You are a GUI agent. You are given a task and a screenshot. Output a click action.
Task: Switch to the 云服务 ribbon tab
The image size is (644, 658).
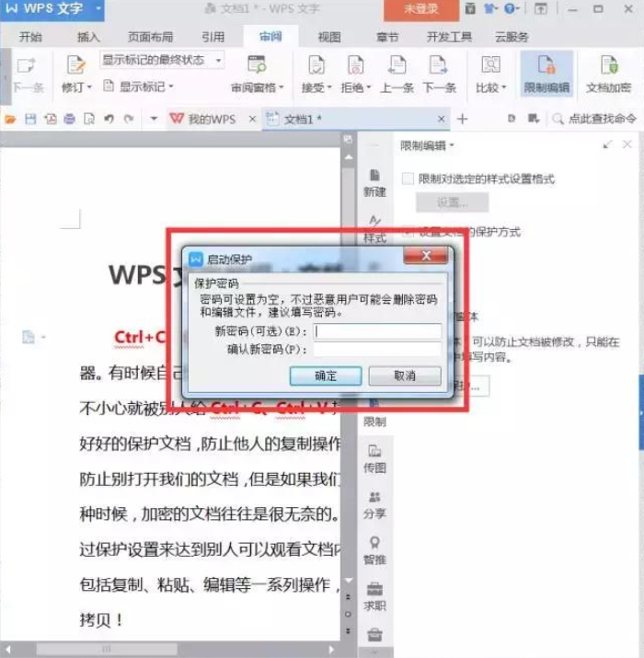(512, 37)
